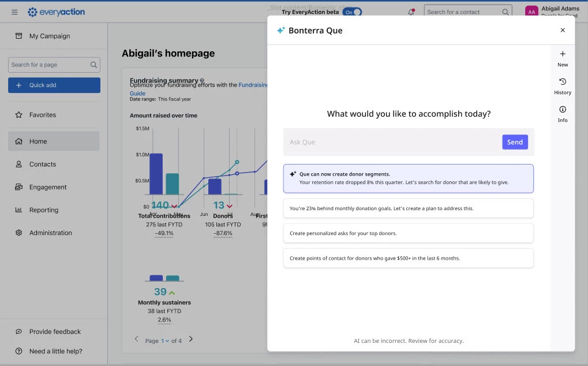Close the Bonterra Que panel
Screen dimensions: 588x366
click(x=563, y=30)
